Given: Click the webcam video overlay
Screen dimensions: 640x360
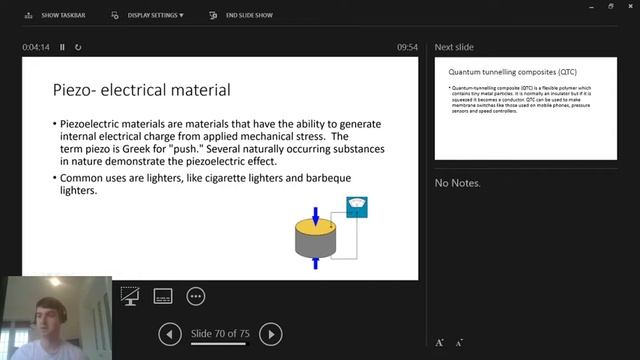Looking at the screenshot, I should tap(56, 318).
